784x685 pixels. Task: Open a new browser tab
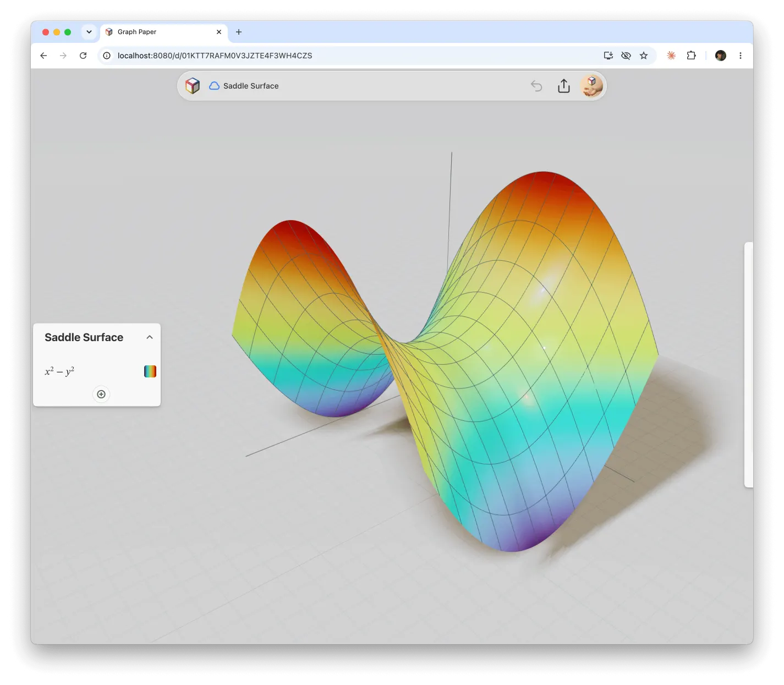pyautogui.click(x=239, y=32)
